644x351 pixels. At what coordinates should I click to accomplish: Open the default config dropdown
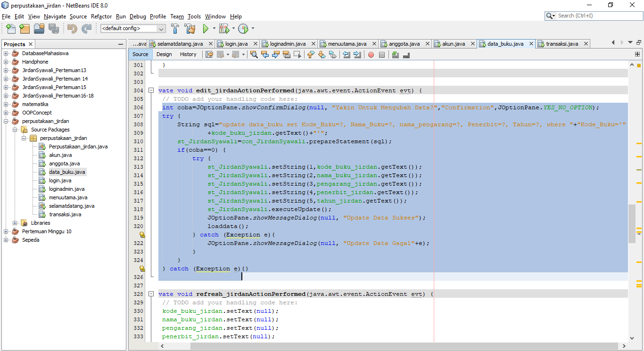coord(161,28)
